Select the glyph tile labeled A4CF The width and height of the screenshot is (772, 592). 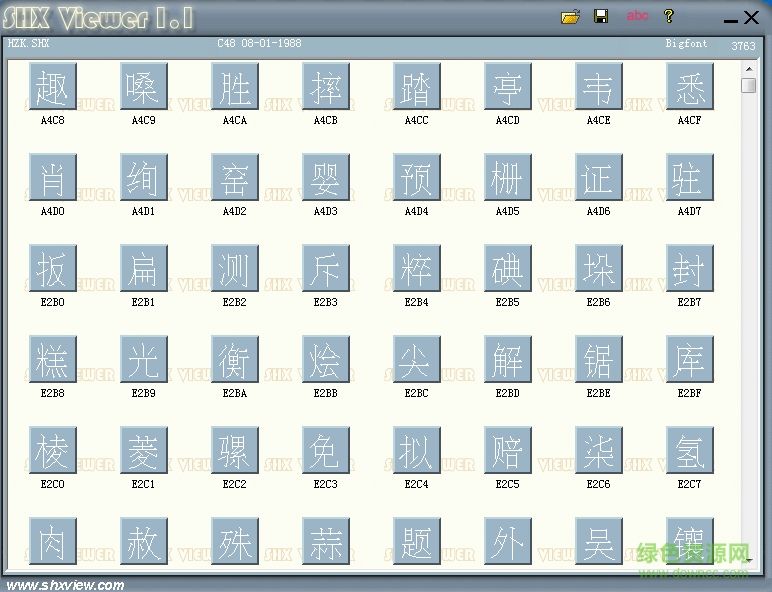[x=689, y=87]
